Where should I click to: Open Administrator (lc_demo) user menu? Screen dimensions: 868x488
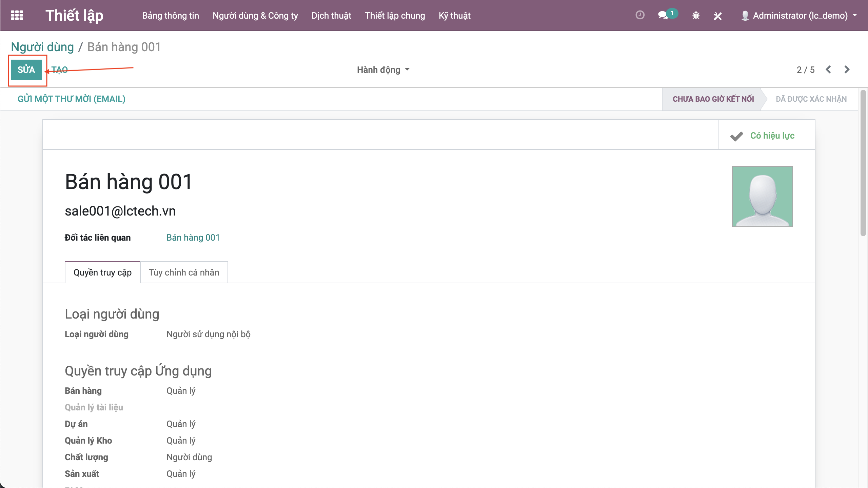click(800, 16)
